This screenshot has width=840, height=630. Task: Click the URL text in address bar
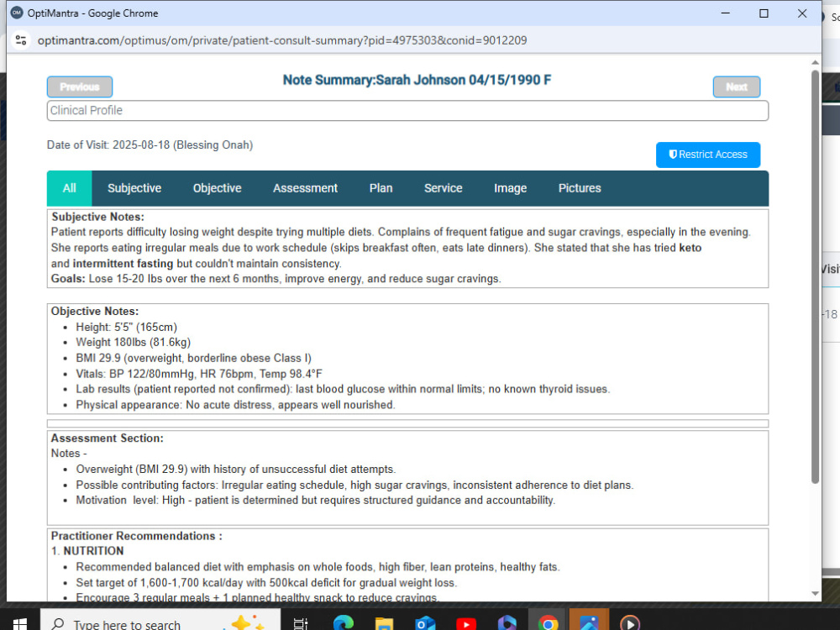[281, 40]
